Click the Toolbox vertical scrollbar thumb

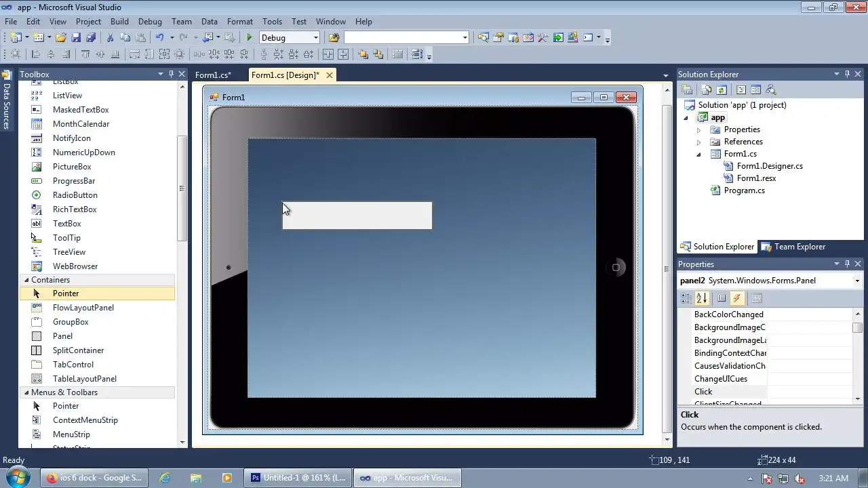pos(181,188)
